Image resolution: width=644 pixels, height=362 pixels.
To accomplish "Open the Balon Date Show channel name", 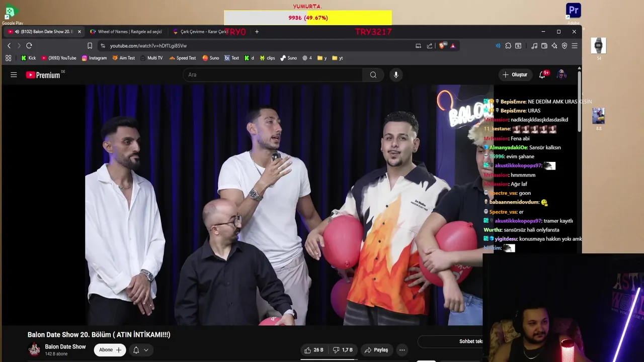I will point(65,347).
